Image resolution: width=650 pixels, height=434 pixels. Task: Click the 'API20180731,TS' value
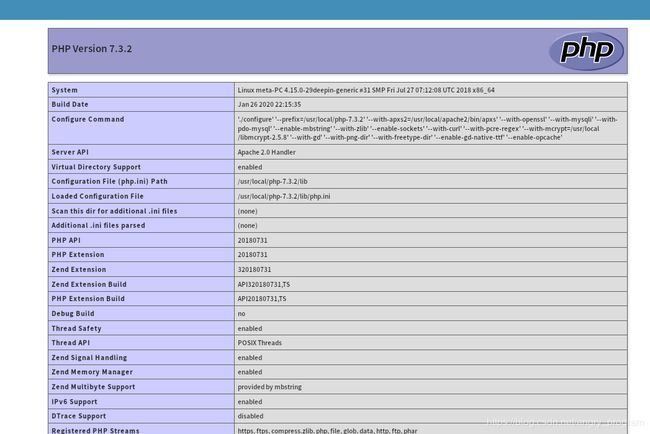[x=262, y=299]
